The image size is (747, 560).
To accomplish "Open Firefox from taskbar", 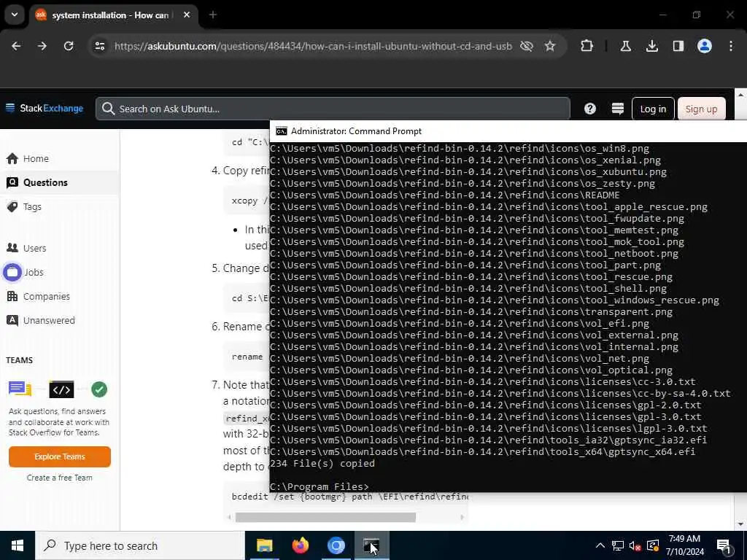I will point(300,545).
